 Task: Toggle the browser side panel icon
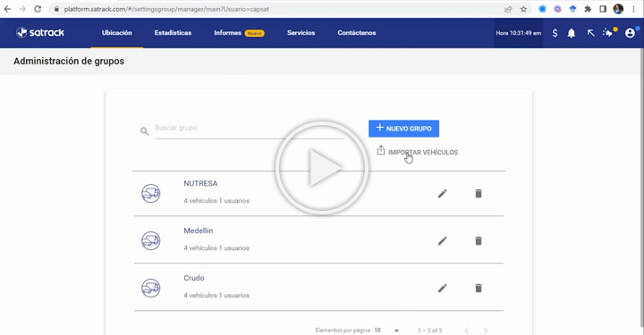pos(603,9)
